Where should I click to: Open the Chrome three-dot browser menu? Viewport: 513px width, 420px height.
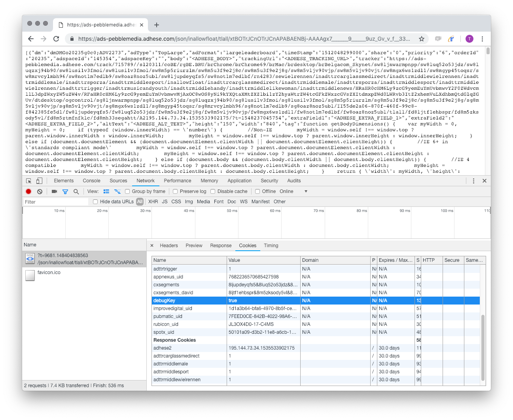pyautogui.click(x=482, y=39)
